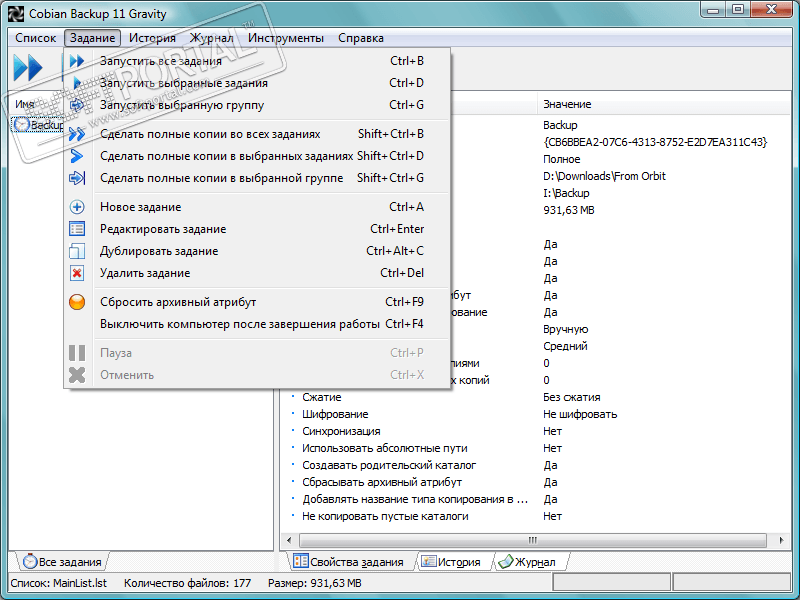The width and height of the screenshot is (800, 600).
Task: Click the icon beside Запустить выбранную группу
Action: [x=77, y=105]
